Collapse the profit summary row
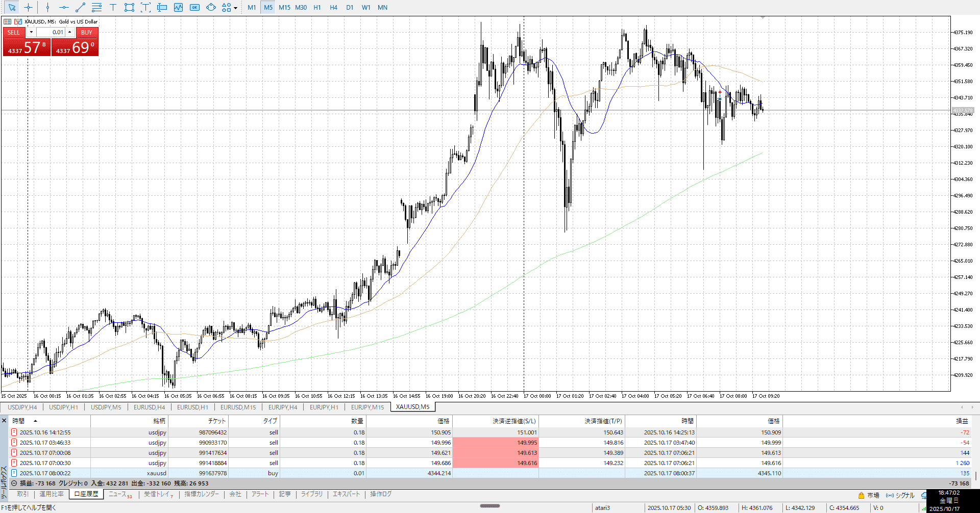980x513 pixels. tap(14, 483)
